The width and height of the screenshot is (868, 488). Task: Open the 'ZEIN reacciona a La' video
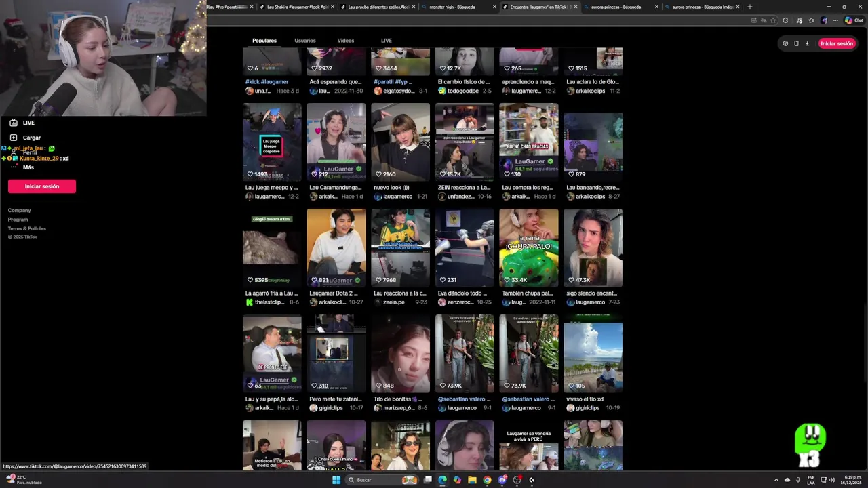[465, 142]
